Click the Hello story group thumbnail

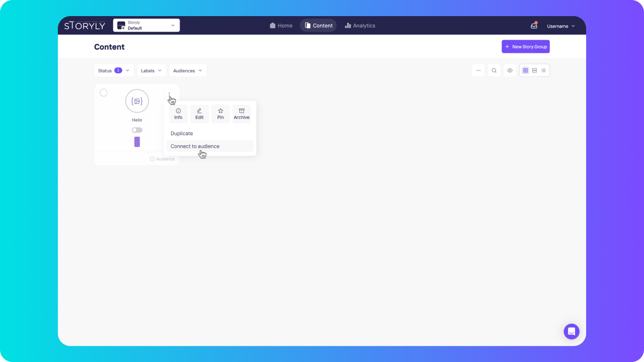tap(137, 101)
